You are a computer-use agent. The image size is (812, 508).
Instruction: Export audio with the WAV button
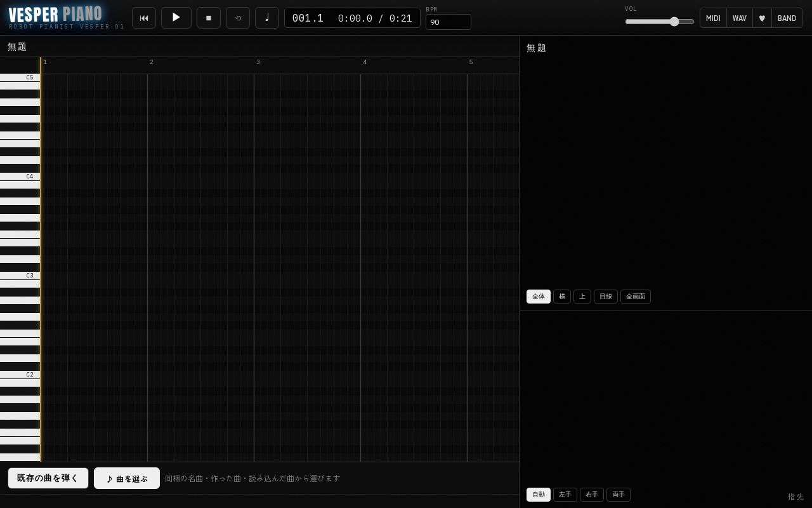click(740, 18)
